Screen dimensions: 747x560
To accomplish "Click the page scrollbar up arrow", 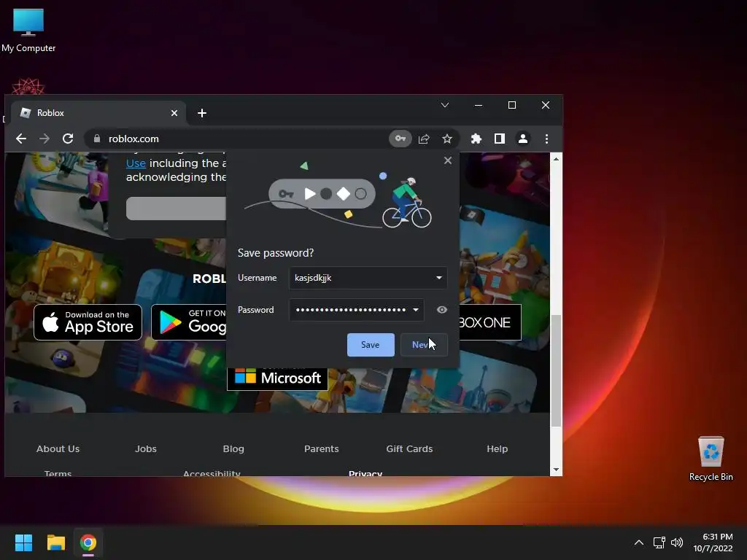I will [x=556, y=159].
